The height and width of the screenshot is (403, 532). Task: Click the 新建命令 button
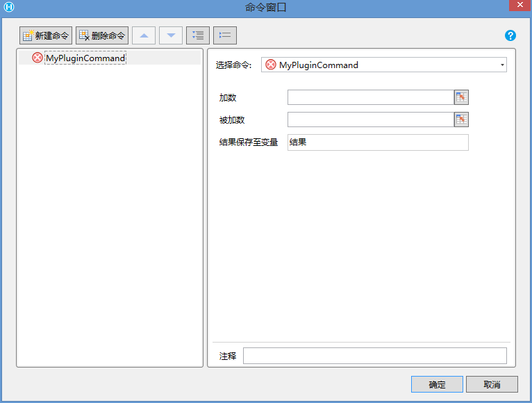[x=46, y=35]
